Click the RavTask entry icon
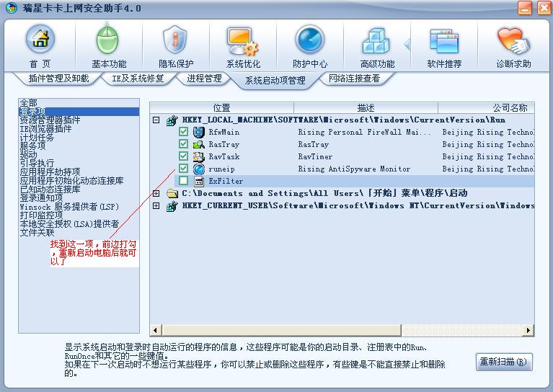This screenshot has width=553, height=392. tap(199, 156)
